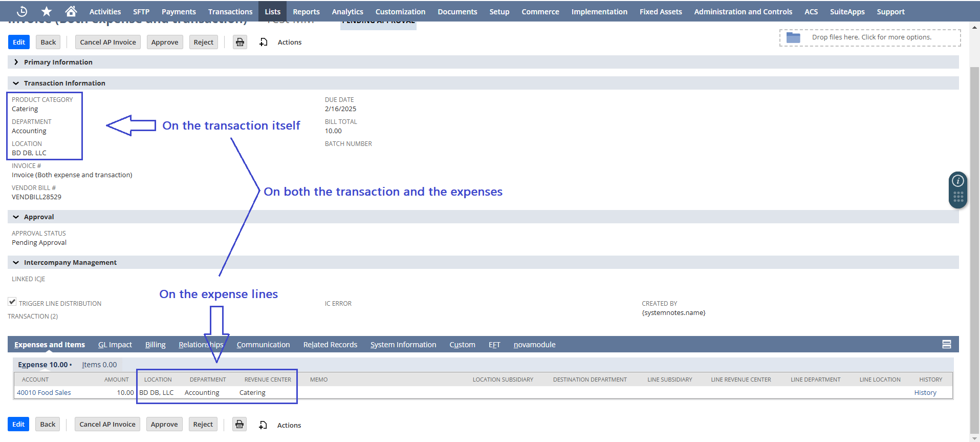Viewport: 980px width, 442px height.
Task: Open the Recent Records clock icon
Action: tap(22, 11)
